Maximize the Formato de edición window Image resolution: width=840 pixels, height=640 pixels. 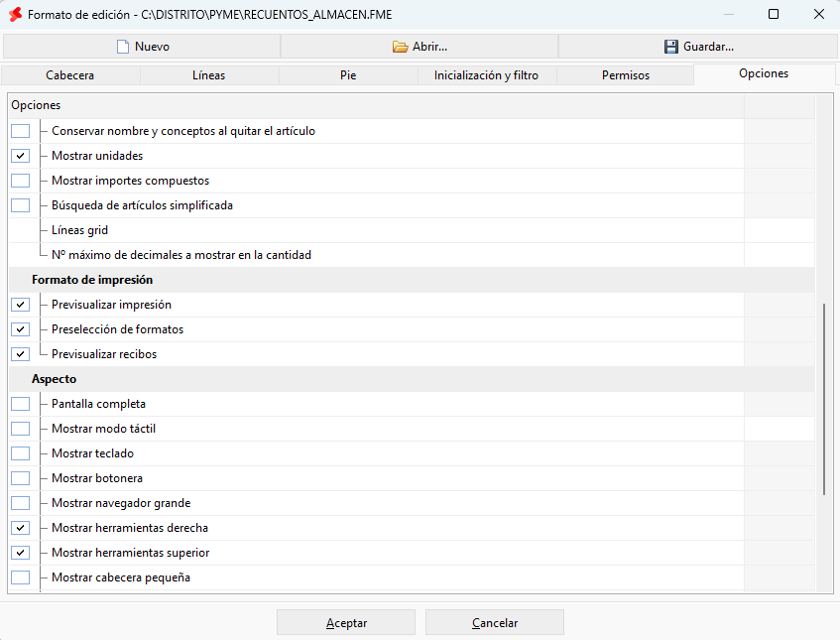773,14
